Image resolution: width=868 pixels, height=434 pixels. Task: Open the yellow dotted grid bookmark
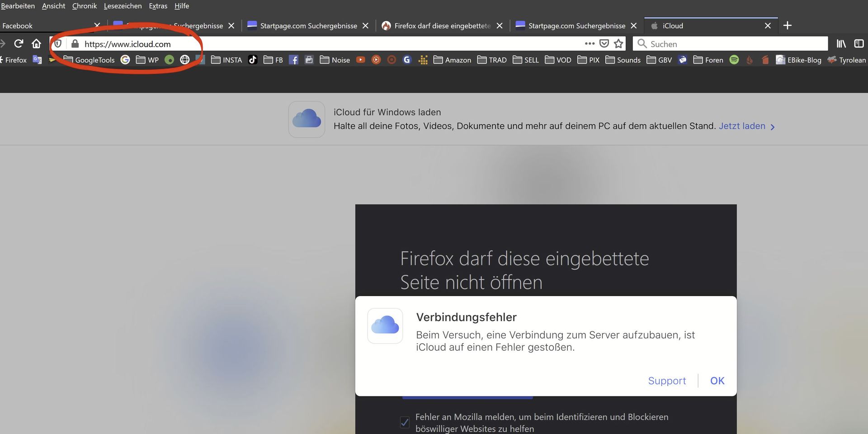[423, 60]
